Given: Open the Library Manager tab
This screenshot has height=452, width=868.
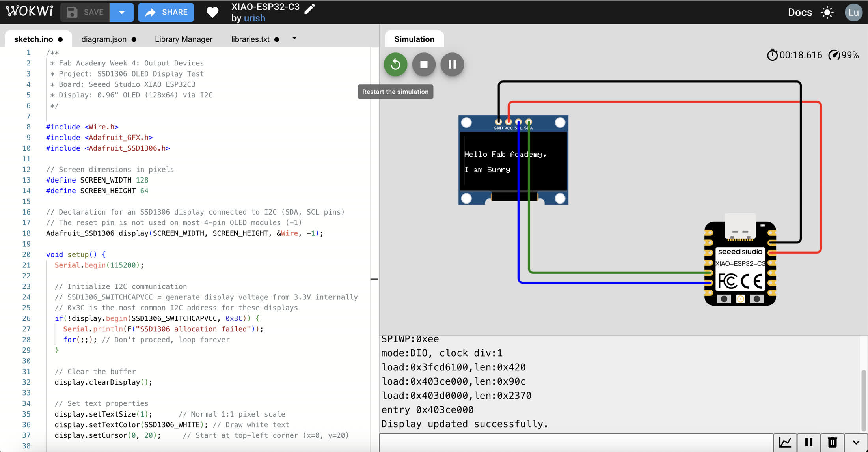Looking at the screenshot, I should coord(183,39).
